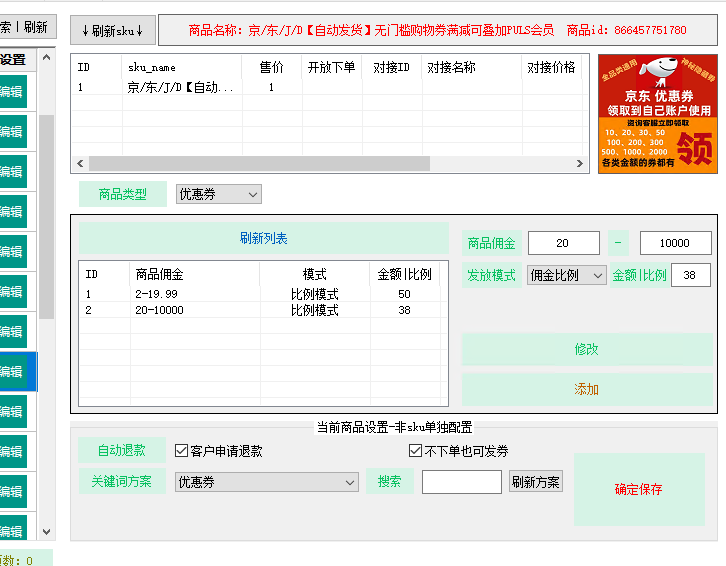The image size is (726, 566).
Task: Click the 模式 column header in the commission table
Action: [x=314, y=274]
